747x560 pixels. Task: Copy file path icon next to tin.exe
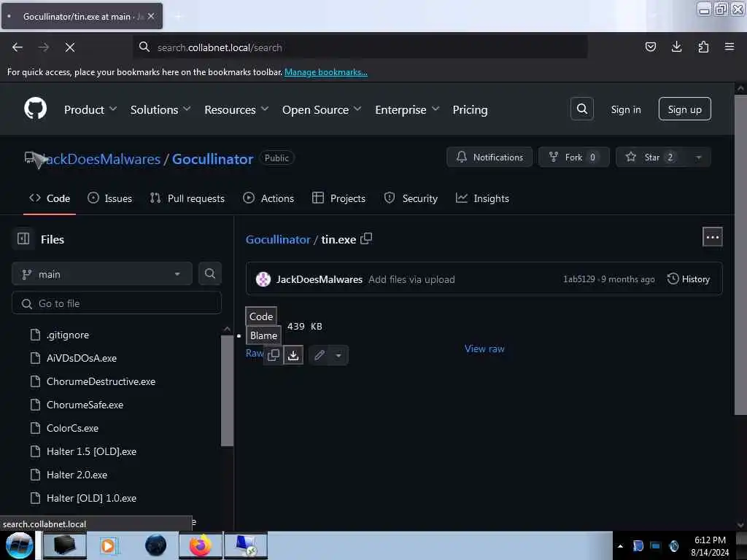366,238
